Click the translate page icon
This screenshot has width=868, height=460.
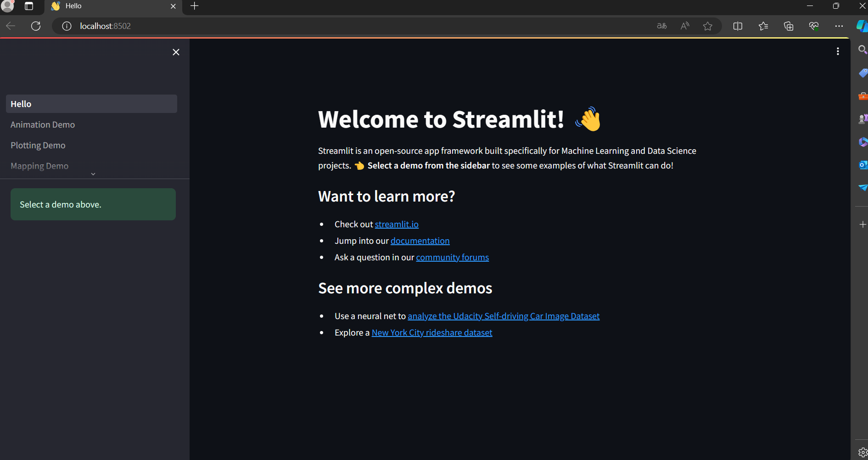tap(661, 26)
